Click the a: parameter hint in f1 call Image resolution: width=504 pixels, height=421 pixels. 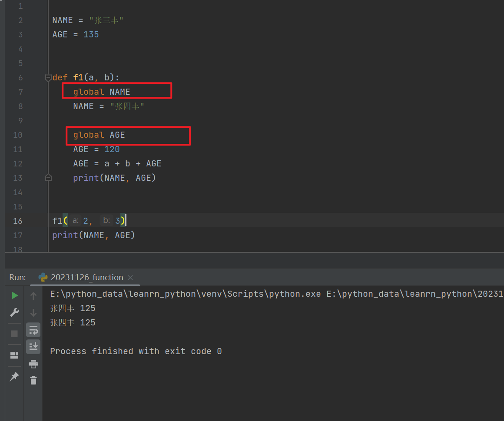pos(76,221)
